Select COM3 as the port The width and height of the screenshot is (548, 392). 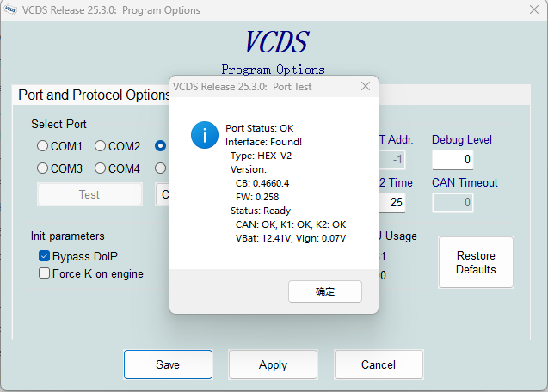43,168
